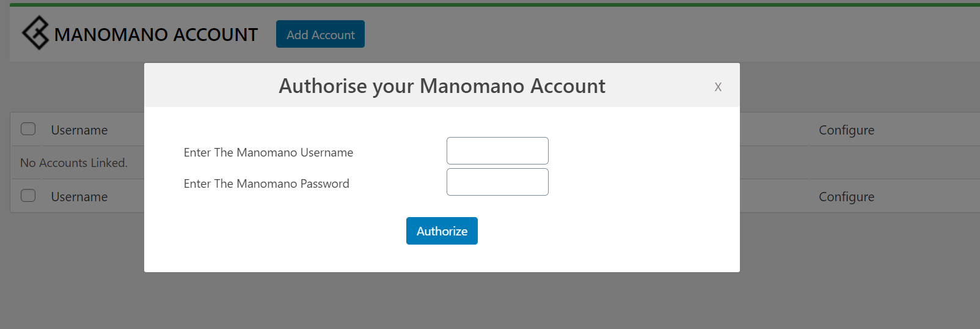980x329 pixels.
Task: Focus the Manomano Password input field
Action: 497,182
